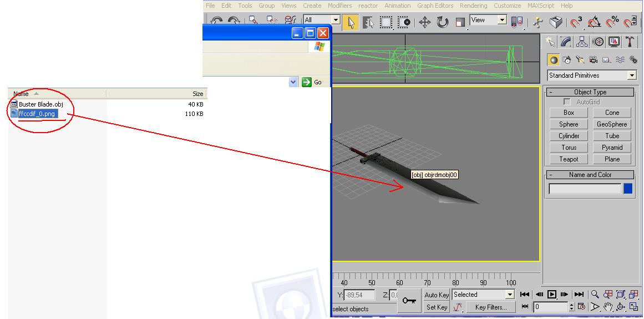This screenshot has height=319, width=644.
Task: Click the Key Filters... button
Action: click(x=490, y=307)
